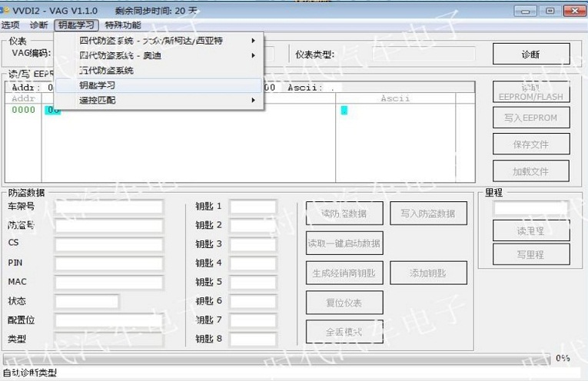
Task: Click the PIN input field
Action: click(108, 263)
